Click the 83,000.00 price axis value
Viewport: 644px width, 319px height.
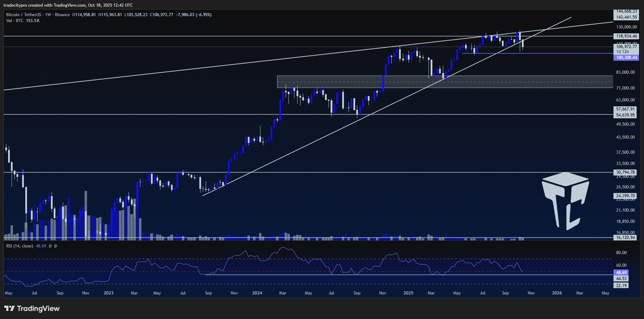click(625, 72)
